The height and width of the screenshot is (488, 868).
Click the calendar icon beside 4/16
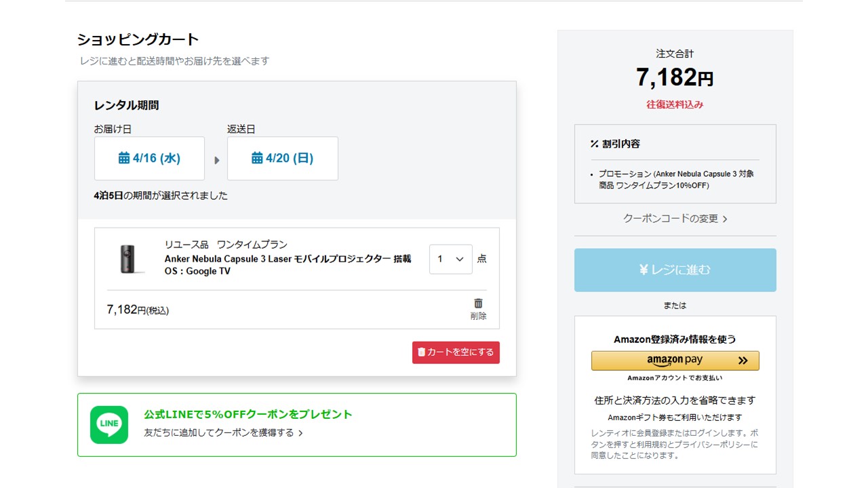pyautogui.click(x=124, y=159)
